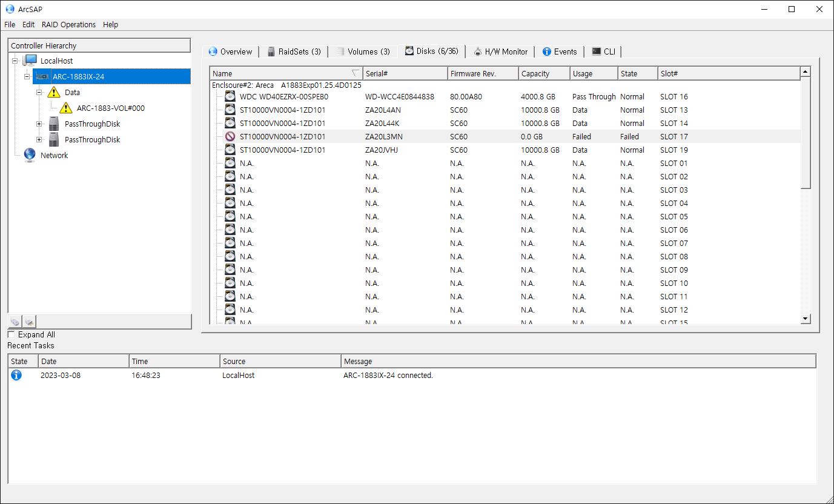Open the H/W Monitor tab
The image size is (834, 504).
[501, 51]
